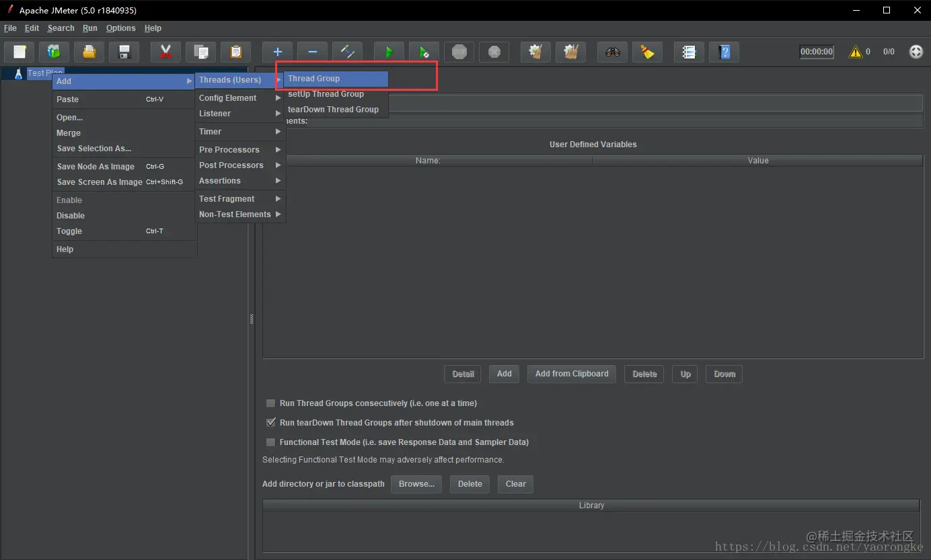The image size is (931, 560).
Task: Expand the Config Element submenu
Action: coord(240,98)
